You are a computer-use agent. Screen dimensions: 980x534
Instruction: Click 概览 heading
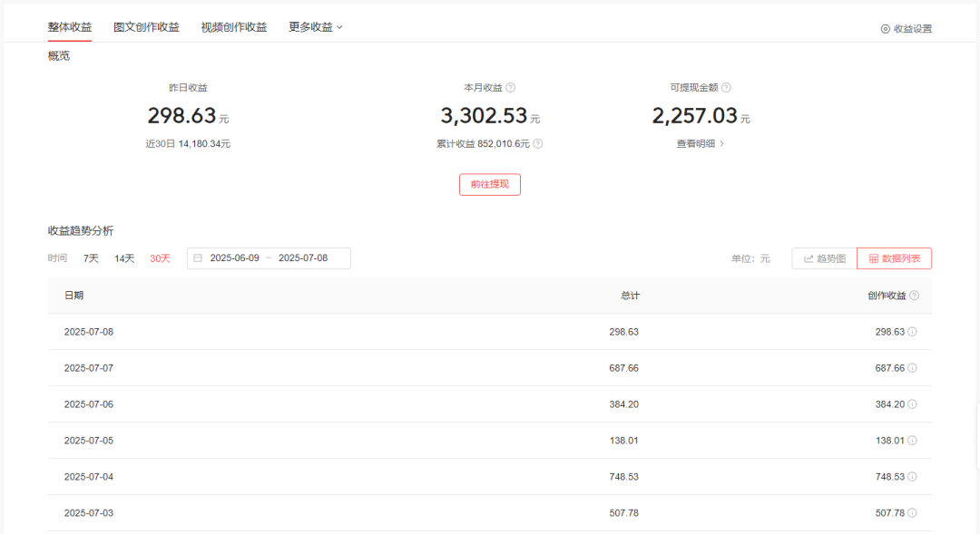[59, 56]
